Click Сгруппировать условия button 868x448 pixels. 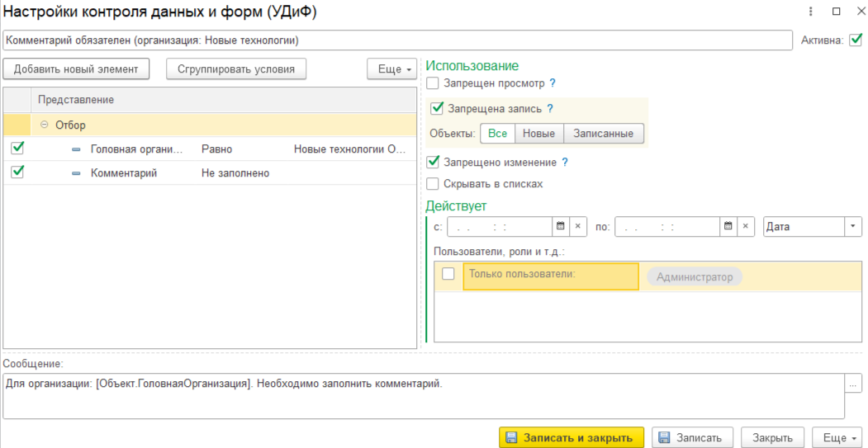(x=236, y=69)
